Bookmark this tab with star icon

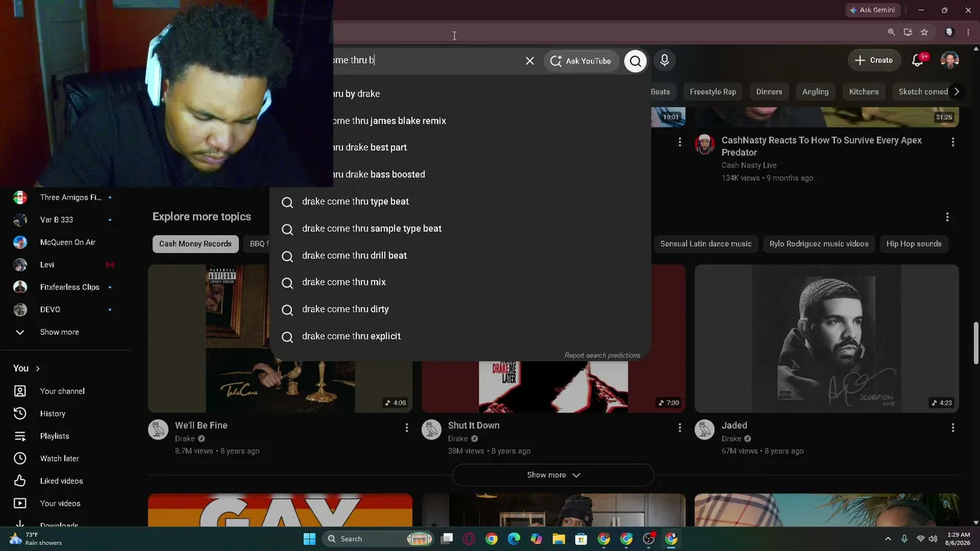pyautogui.click(x=925, y=32)
